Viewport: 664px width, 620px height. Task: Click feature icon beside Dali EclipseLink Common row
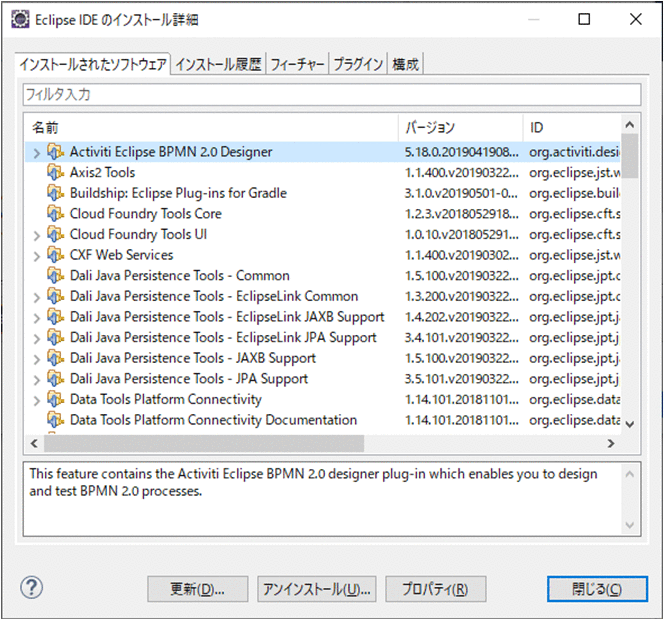[55, 296]
